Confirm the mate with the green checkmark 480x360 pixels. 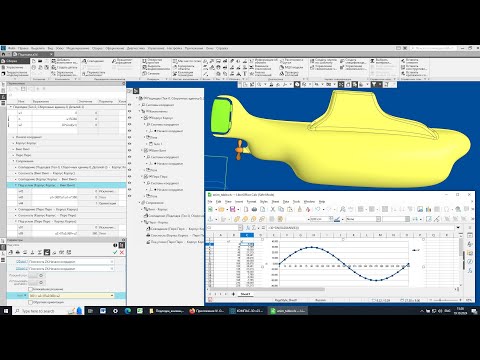point(115,252)
